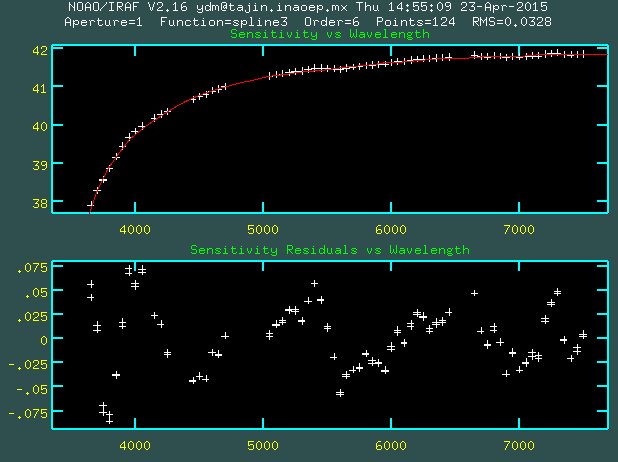
Task: Select the 'Points=124' parameter text
Action: pos(415,22)
